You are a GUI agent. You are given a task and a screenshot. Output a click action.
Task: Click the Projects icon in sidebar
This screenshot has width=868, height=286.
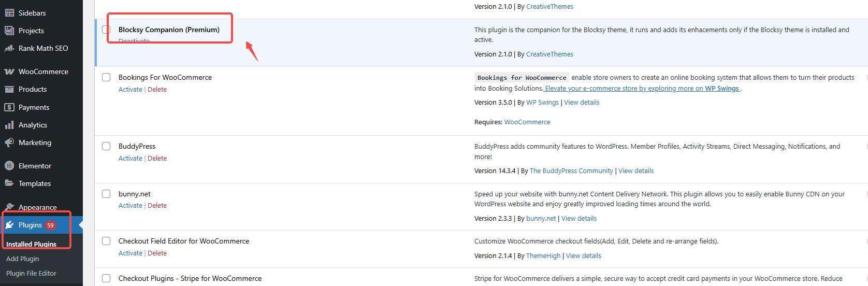coord(9,31)
